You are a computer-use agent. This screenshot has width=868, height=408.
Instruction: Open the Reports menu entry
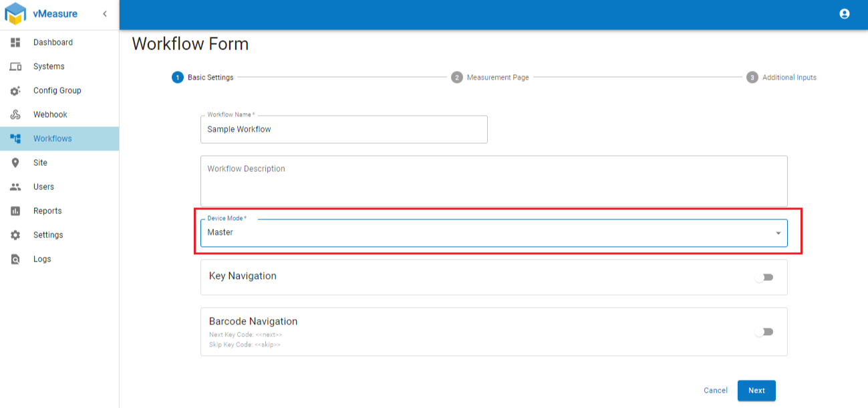click(59, 211)
